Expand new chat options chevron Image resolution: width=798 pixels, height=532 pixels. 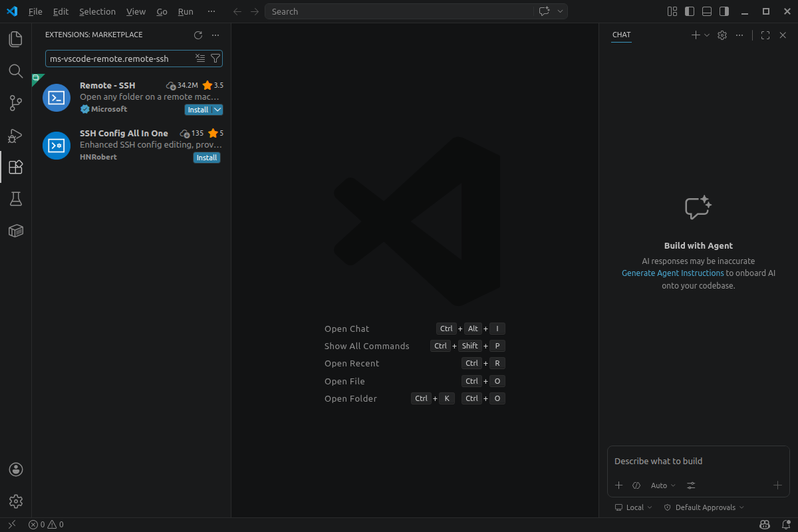707,35
